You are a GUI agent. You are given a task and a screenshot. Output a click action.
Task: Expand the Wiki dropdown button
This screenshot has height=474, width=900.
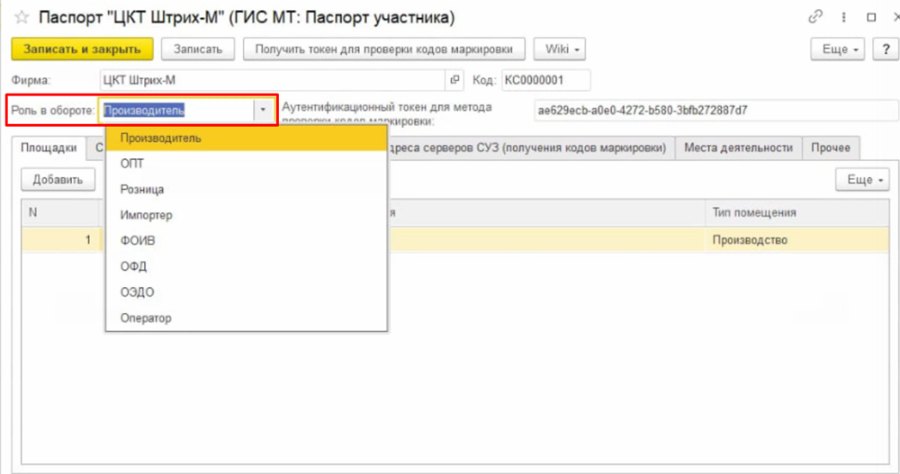click(560, 49)
